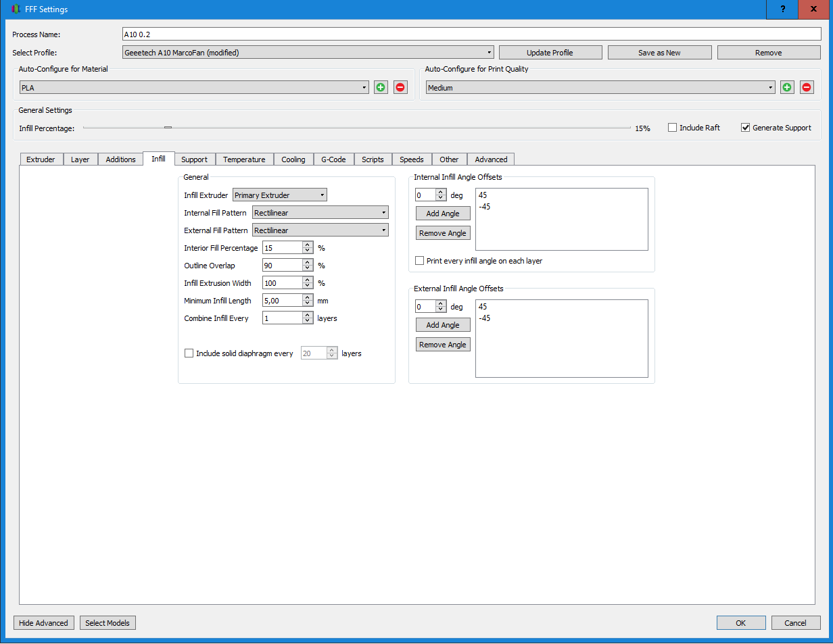
Task: Open the Scripts tab
Action: tap(373, 159)
